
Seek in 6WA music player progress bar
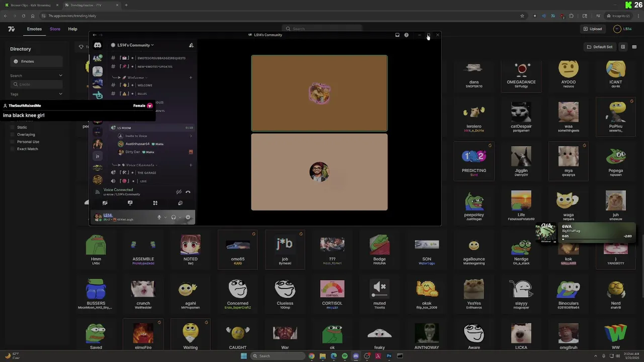click(596, 240)
